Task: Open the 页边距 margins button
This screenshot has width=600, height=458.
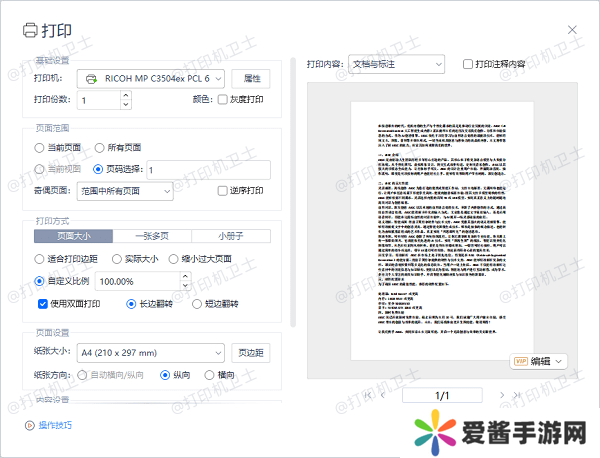Action: [250, 352]
